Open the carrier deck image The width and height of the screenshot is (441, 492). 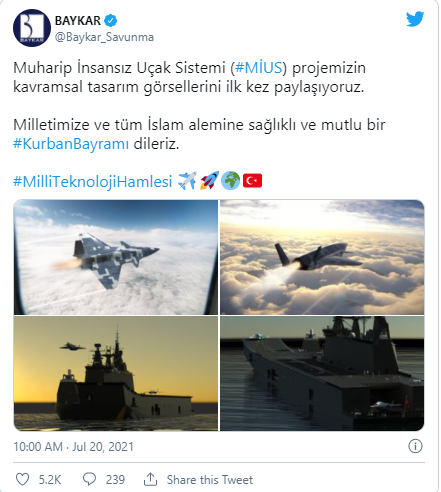pyautogui.click(x=322, y=373)
